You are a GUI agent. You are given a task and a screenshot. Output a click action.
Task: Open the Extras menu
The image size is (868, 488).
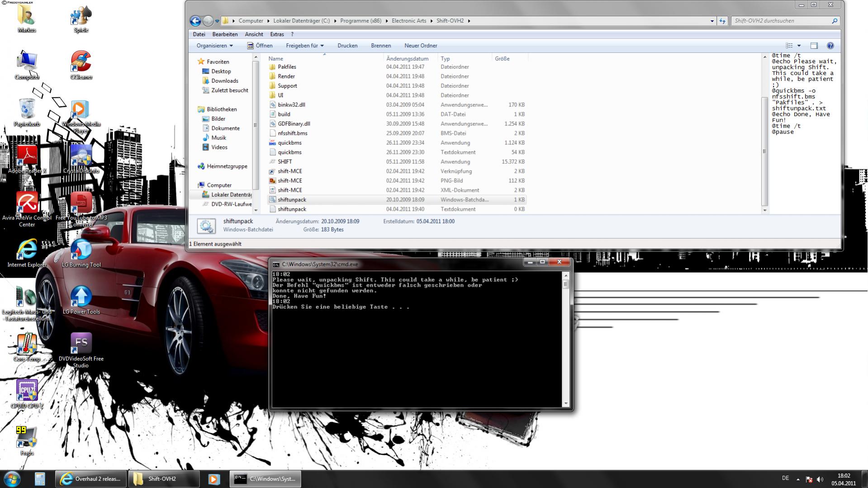coord(277,34)
